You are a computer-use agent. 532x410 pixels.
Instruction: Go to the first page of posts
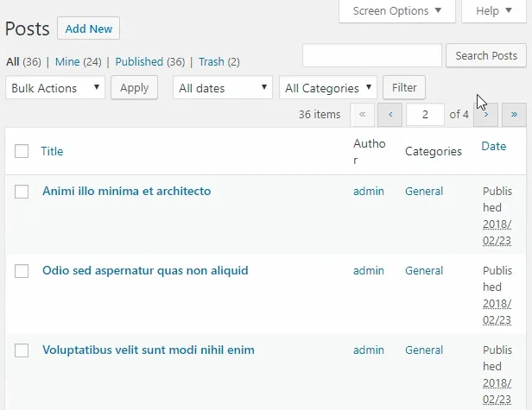tap(363, 114)
